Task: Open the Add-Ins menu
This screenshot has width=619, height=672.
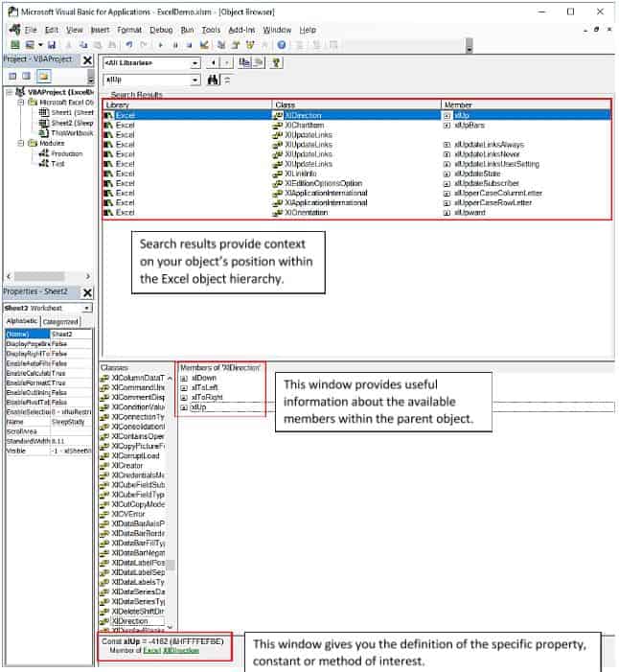Action: pos(241,30)
